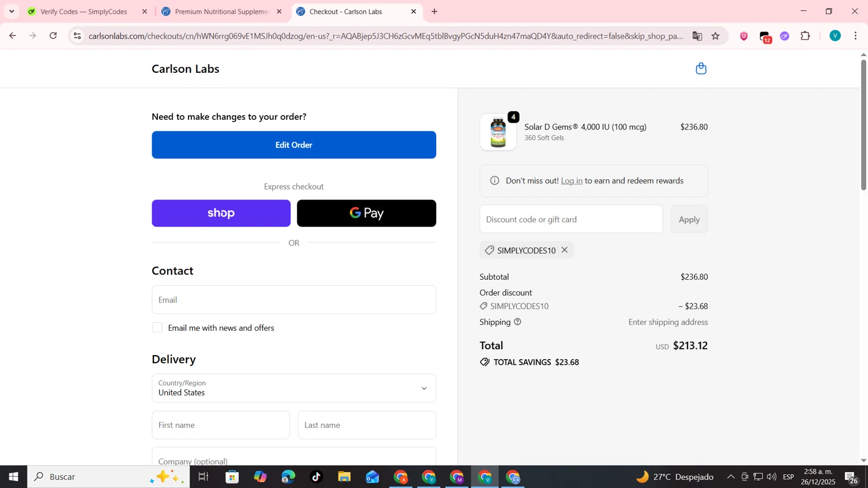Select the Checkout - Carlson Labs tab
This screenshot has height=488, width=868.
click(x=346, y=12)
